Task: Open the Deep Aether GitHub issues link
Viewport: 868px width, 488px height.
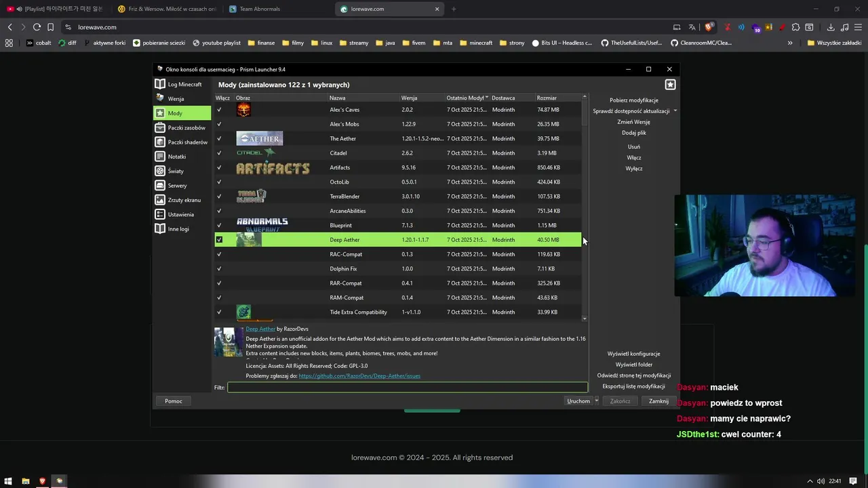Action: (359, 375)
